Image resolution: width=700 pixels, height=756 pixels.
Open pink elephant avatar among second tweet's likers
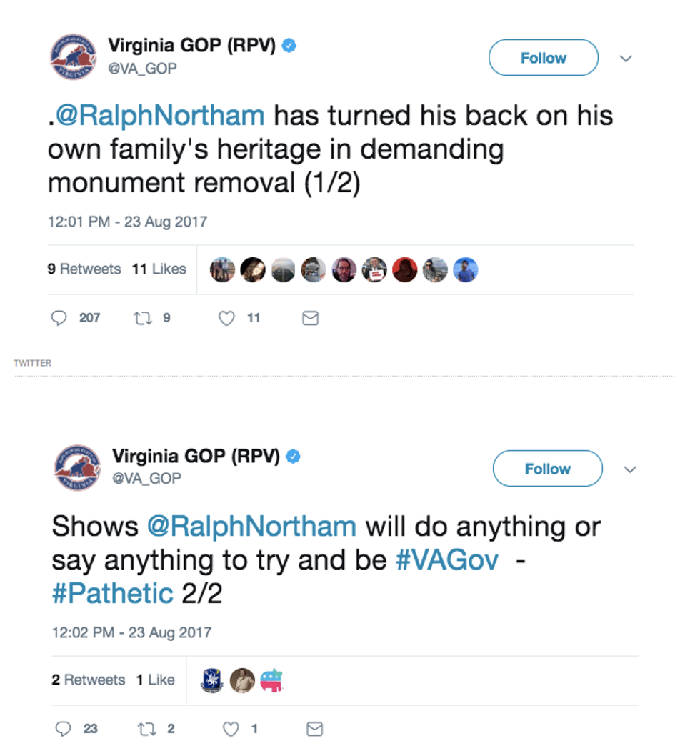[x=272, y=680]
